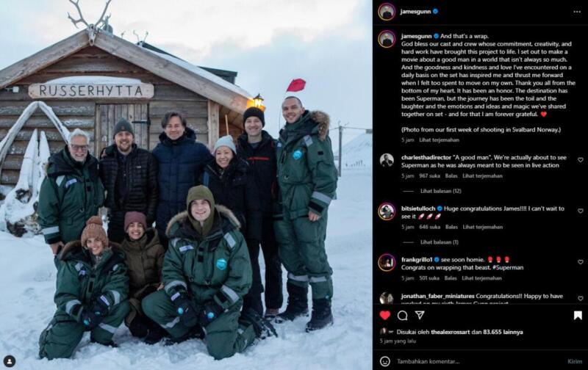The image size is (588, 370).
Task: Open thealexrossart profile link
Action: coord(450,332)
